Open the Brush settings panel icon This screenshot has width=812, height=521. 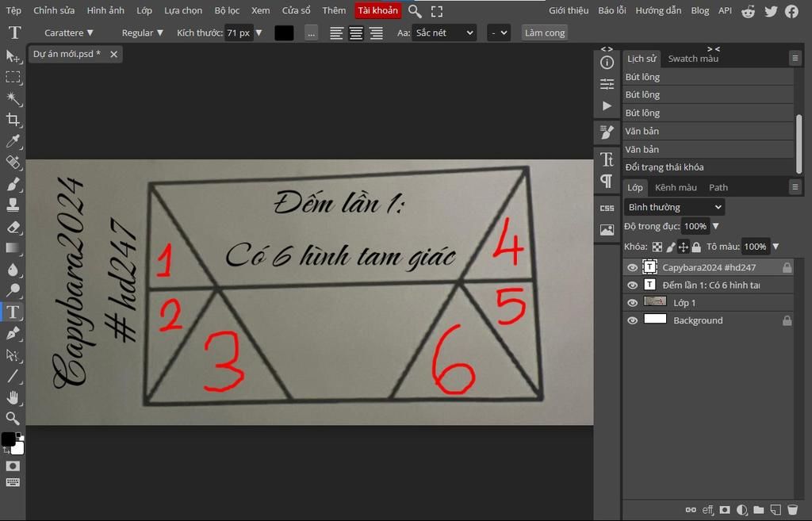coord(607,132)
